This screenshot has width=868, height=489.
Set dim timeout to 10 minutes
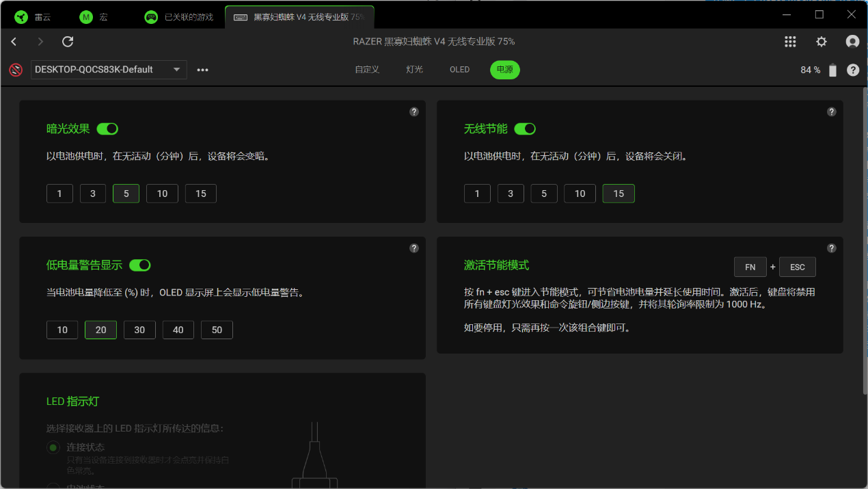click(x=162, y=194)
